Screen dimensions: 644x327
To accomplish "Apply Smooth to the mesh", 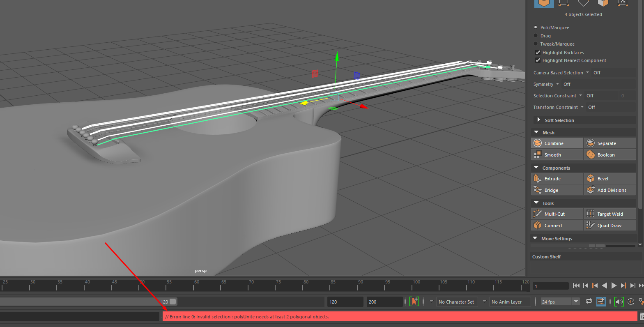I will point(557,154).
